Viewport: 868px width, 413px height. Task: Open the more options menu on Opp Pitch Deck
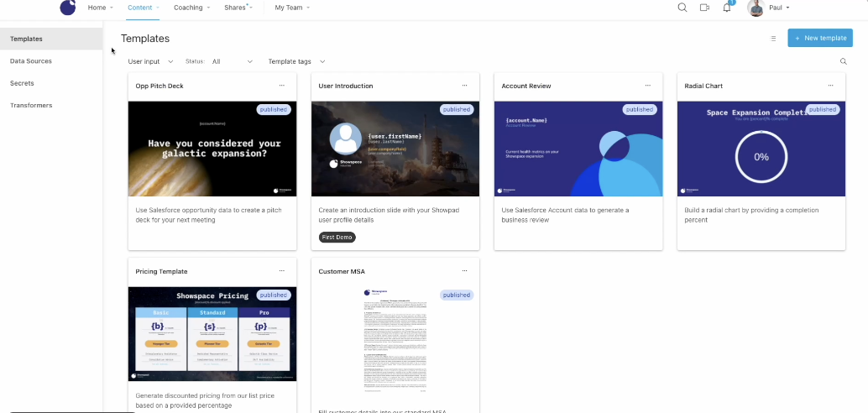(x=281, y=86)
